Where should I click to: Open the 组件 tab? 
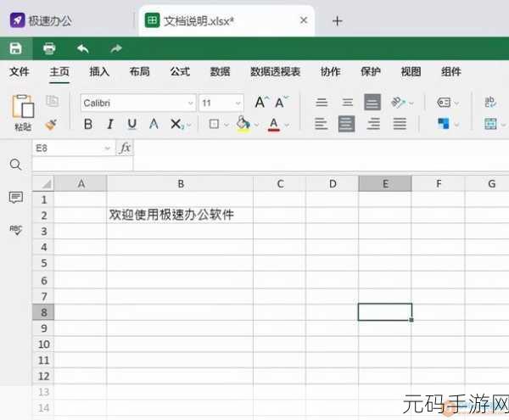point(451,71)
